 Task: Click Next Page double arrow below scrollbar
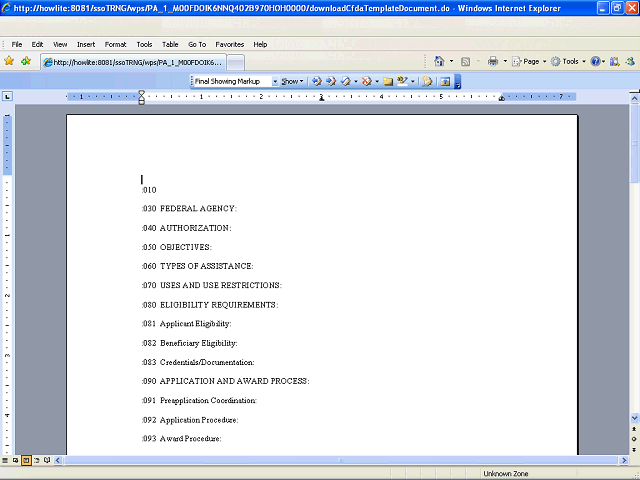tap(634, 449)
